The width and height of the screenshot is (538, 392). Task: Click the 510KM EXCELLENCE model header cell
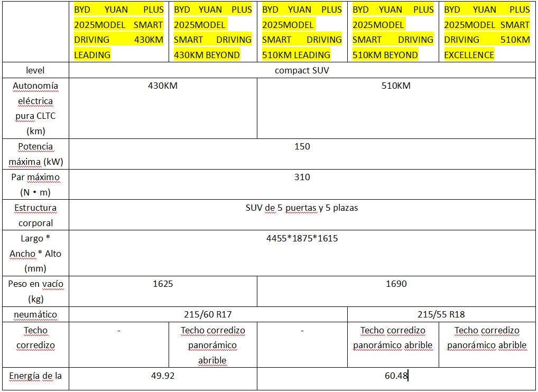pos(486,32)
